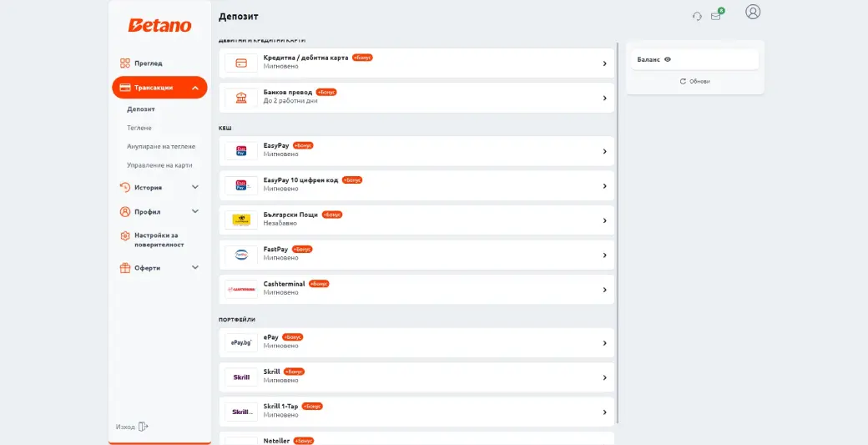Click the Профил person icon
Image resolution: width=868 pixels, height=445 pixels.
click(125, 211)
